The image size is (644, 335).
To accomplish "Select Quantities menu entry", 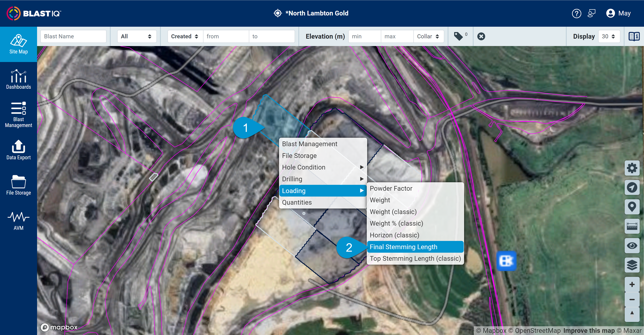I will click(x=323, y=202).
